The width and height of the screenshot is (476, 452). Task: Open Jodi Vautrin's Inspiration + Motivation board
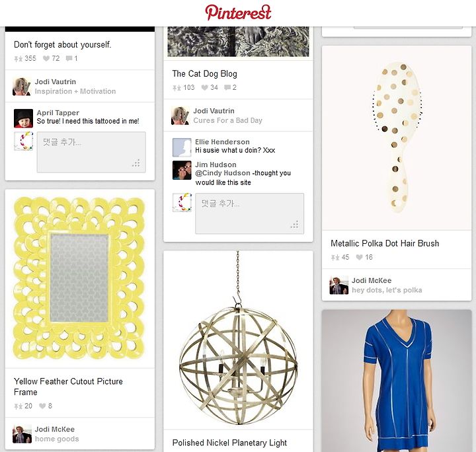tap(75, 91)
